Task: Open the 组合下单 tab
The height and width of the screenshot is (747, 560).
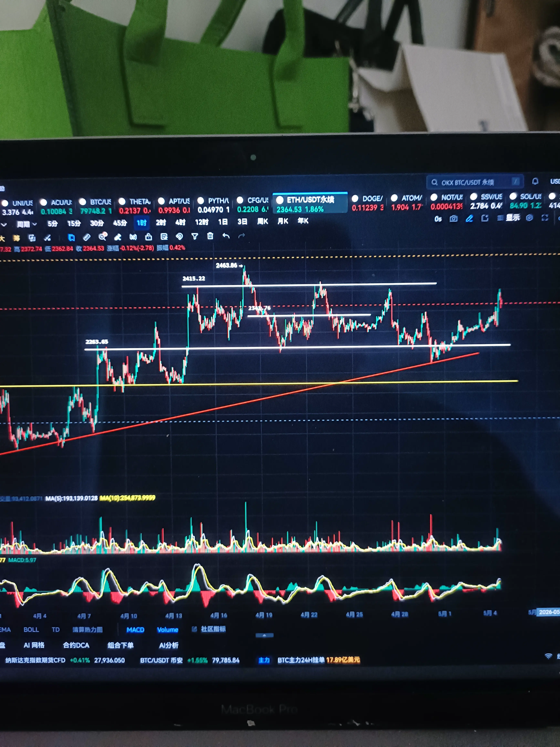Action: tap(120, 645)
